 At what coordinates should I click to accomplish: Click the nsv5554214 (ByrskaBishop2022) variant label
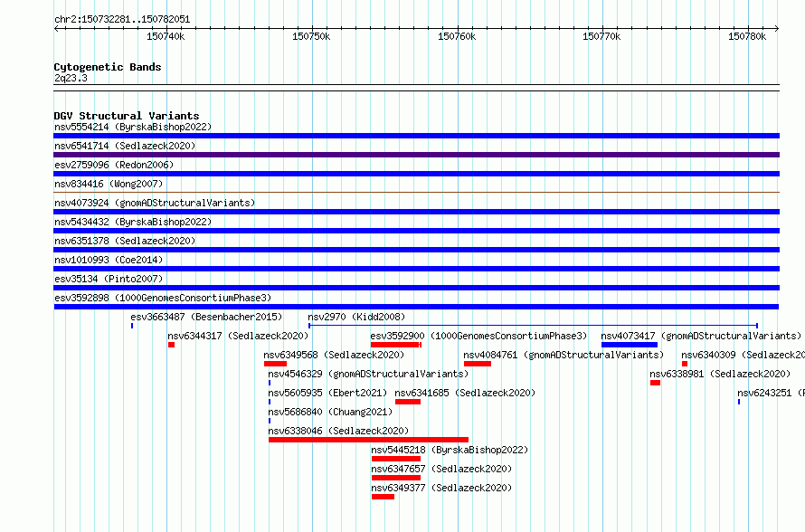tap(133, 127)
